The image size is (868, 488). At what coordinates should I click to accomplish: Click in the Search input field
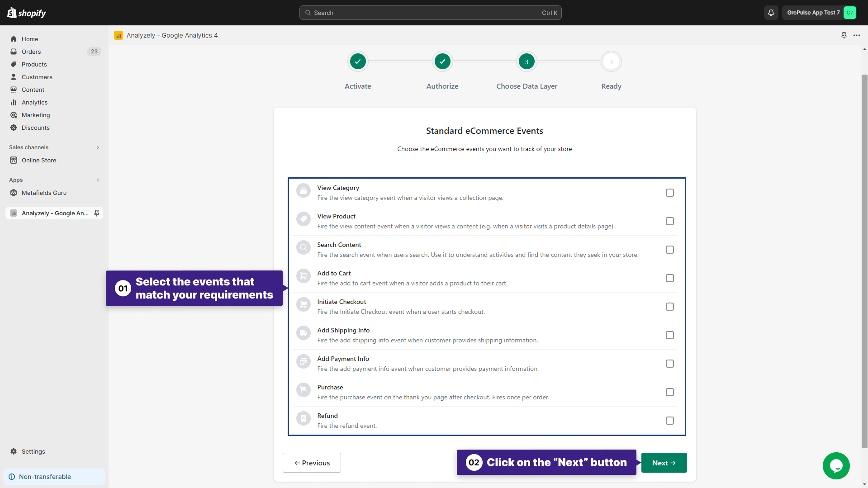431,13
